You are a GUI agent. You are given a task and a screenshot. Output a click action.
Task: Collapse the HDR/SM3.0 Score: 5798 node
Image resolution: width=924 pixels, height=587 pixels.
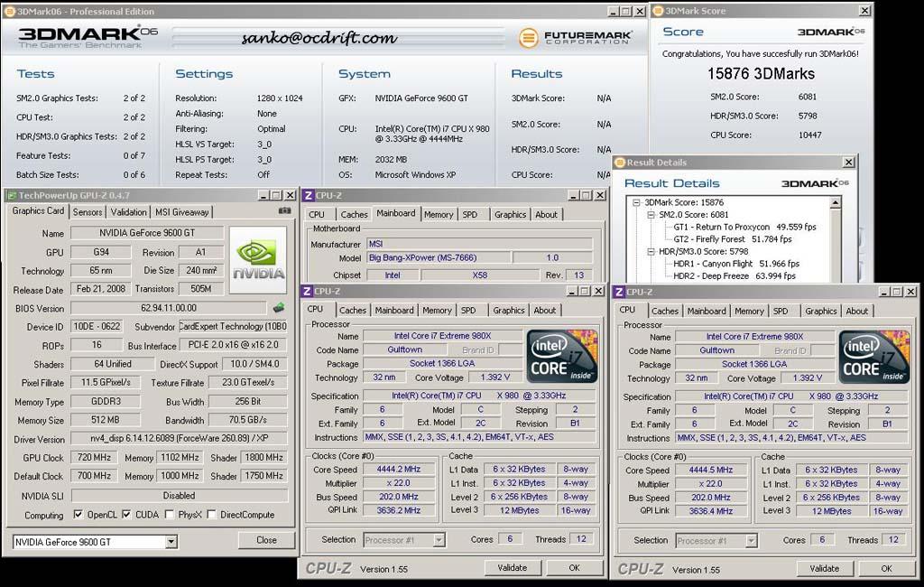pyautogui.click(x=651, y=251)
